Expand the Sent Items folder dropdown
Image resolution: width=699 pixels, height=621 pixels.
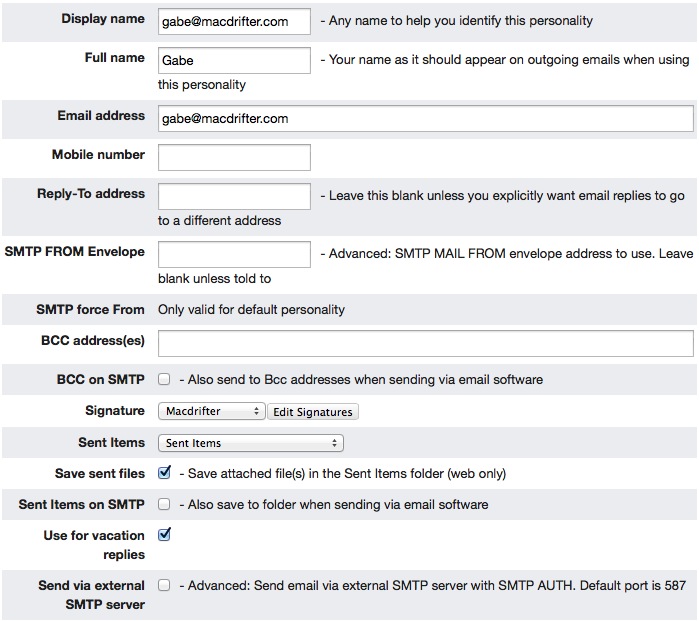click(x=250, y=443)
